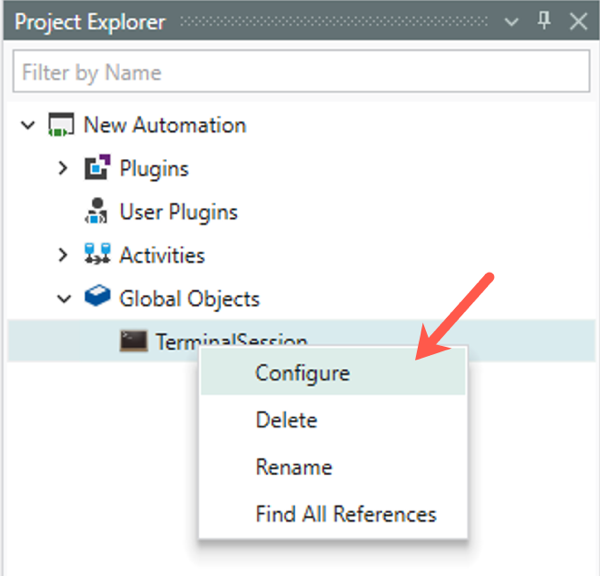Select the Plugins tree item
This screenshot has height=576, width=600.
154,168
